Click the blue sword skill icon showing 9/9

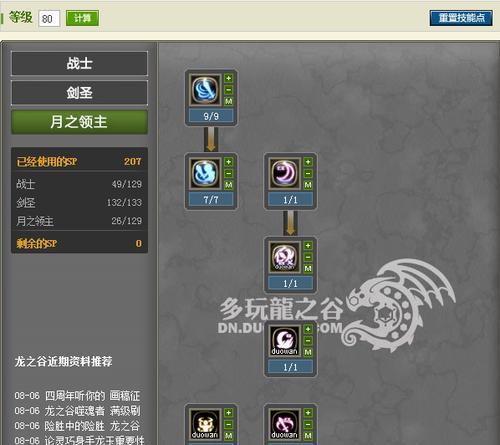(205, 89)
